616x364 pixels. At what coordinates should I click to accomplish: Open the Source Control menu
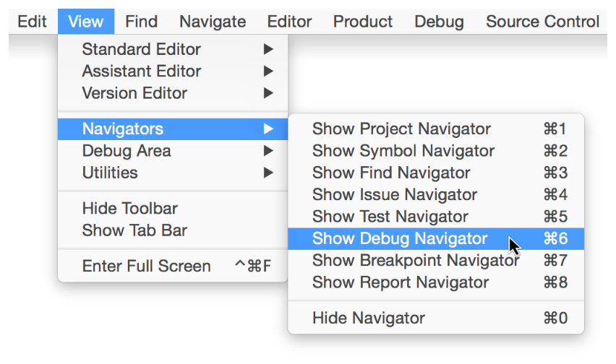tap(542, 22)
